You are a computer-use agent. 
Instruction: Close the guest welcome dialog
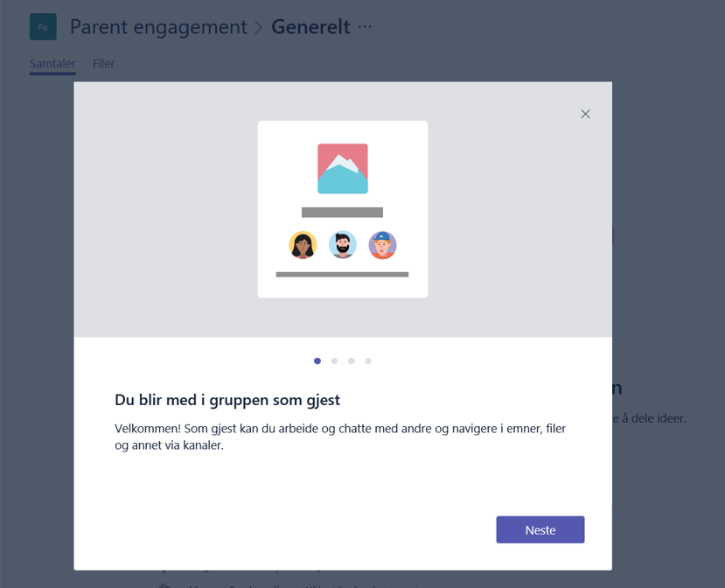585,114
